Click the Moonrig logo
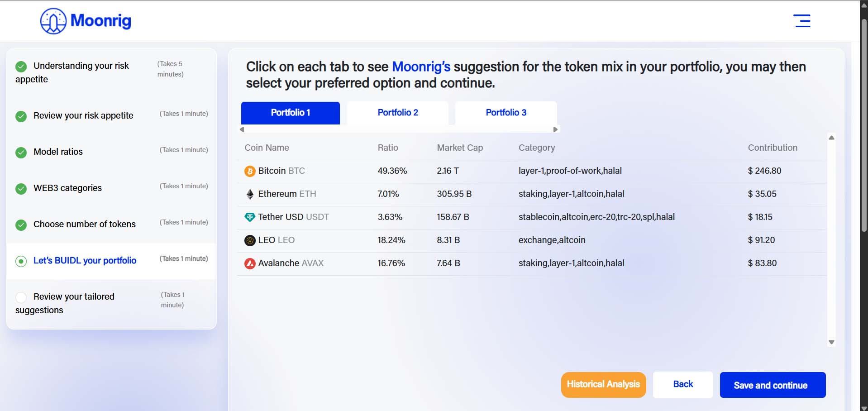Viewport: 868px width, 411px height. [86, 21]
